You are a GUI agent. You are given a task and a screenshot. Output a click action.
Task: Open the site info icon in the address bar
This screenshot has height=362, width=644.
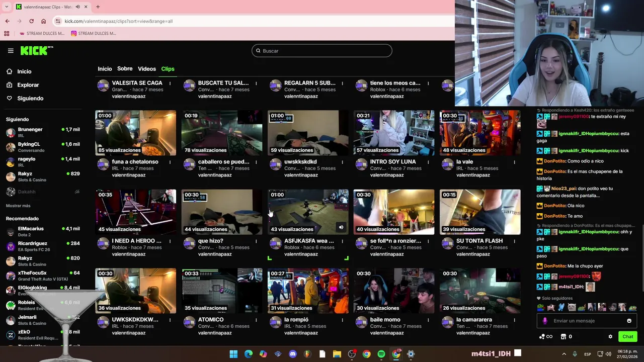(x=58, y=21)
